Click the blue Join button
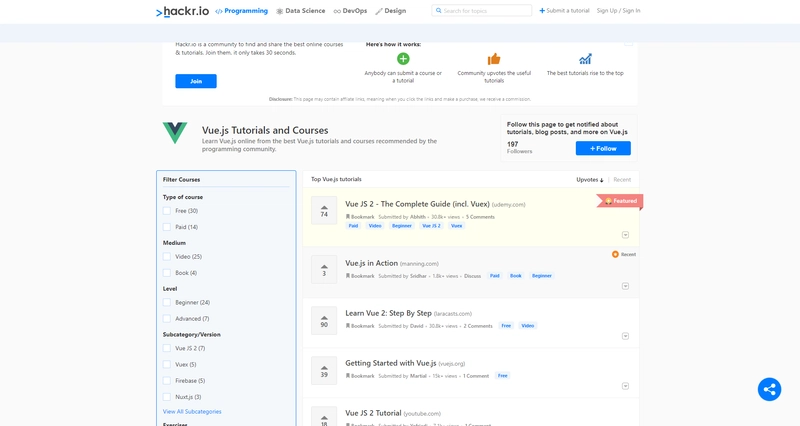 [196, 81]
